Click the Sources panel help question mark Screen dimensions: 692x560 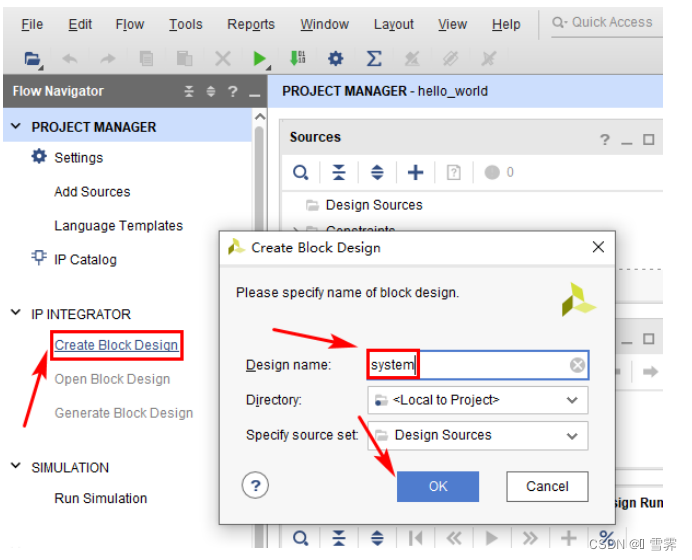pyautogui.click(x=605, y=140)
